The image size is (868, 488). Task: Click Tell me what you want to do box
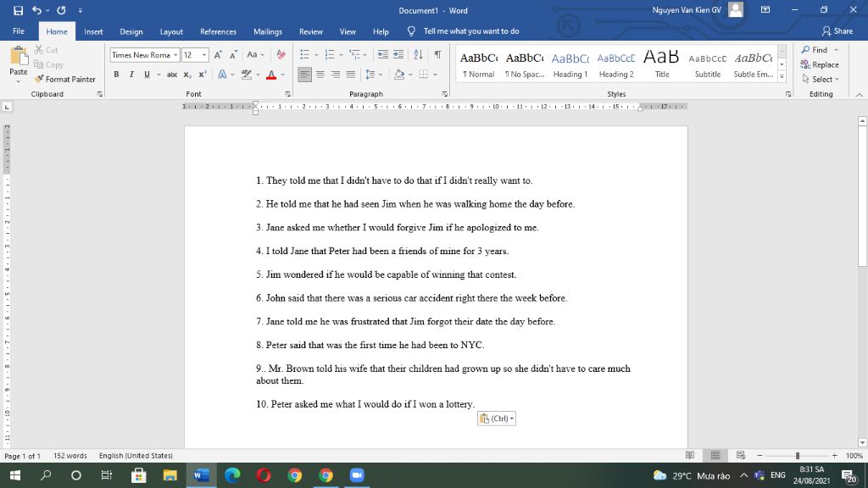click(471, 31)
